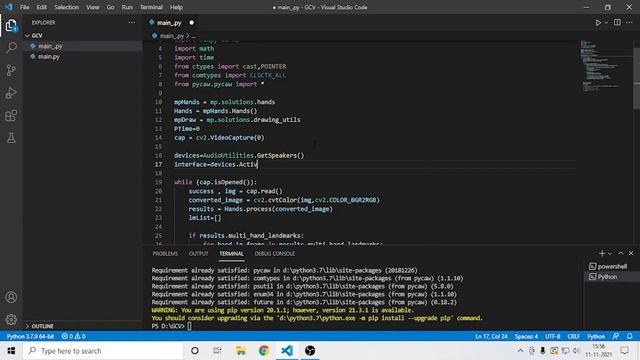The height and width of the screenshot is (360, 640).
Task: Run Python file with play icon
Action: [598, 22]
